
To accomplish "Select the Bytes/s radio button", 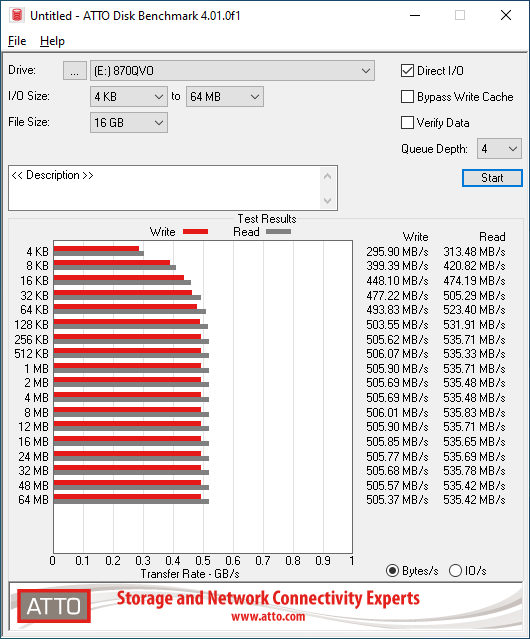I will (x=392, y=571).
